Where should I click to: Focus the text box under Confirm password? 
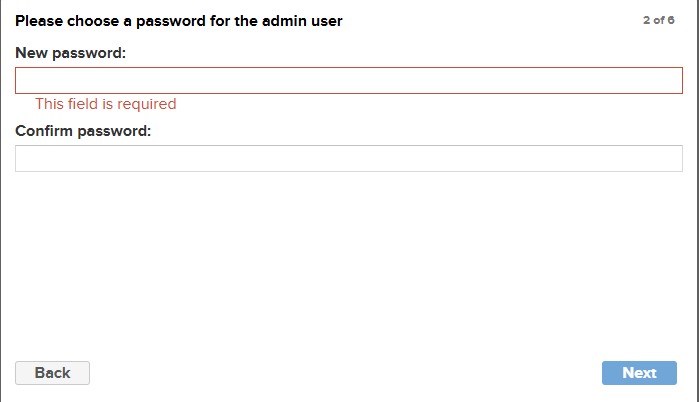click(348, 158)
